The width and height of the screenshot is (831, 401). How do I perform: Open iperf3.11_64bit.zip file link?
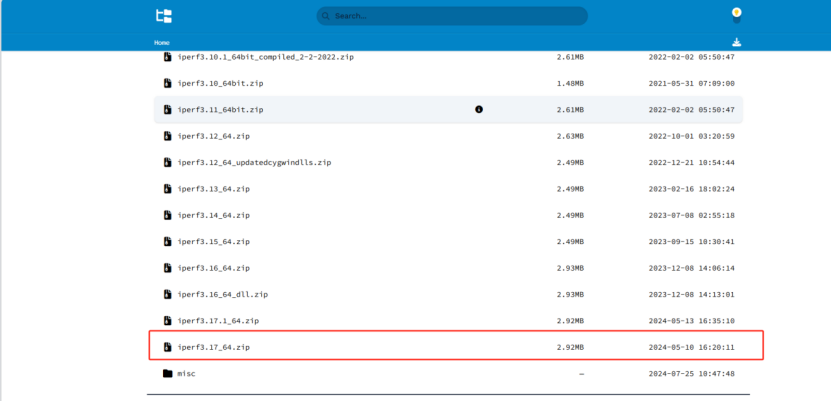pyautogui.click(x=220, y=110)
